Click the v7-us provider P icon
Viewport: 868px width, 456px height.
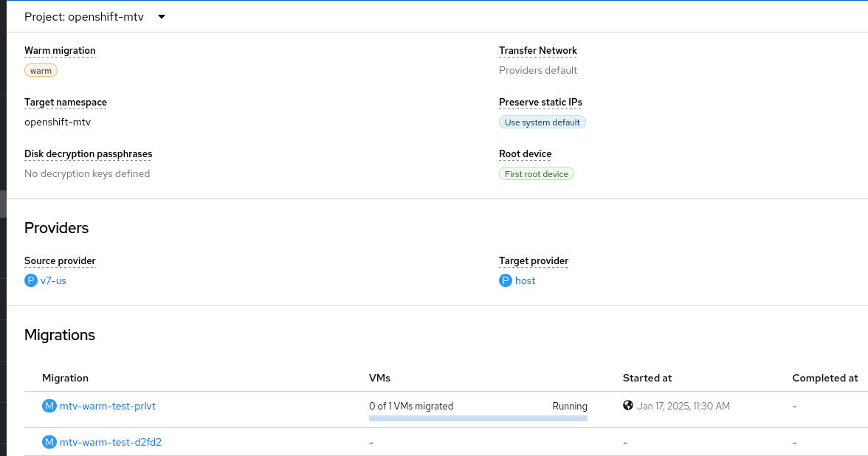click(30, 280)
